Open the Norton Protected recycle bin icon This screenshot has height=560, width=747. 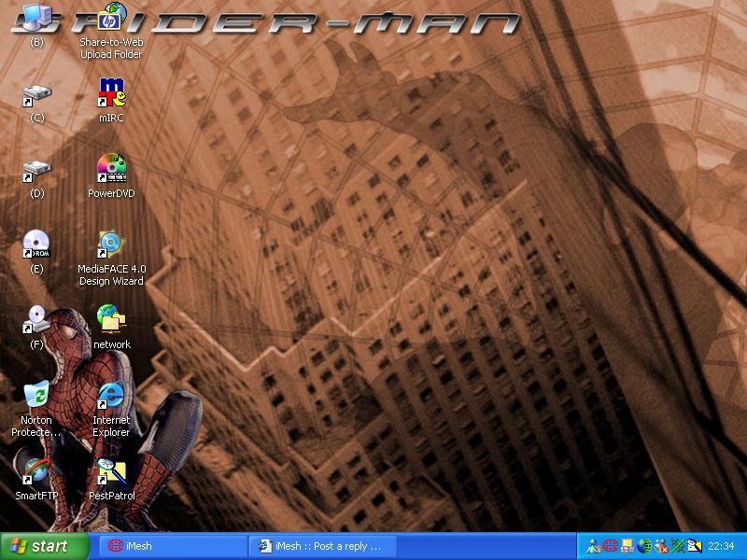click(x=36, y=395)
